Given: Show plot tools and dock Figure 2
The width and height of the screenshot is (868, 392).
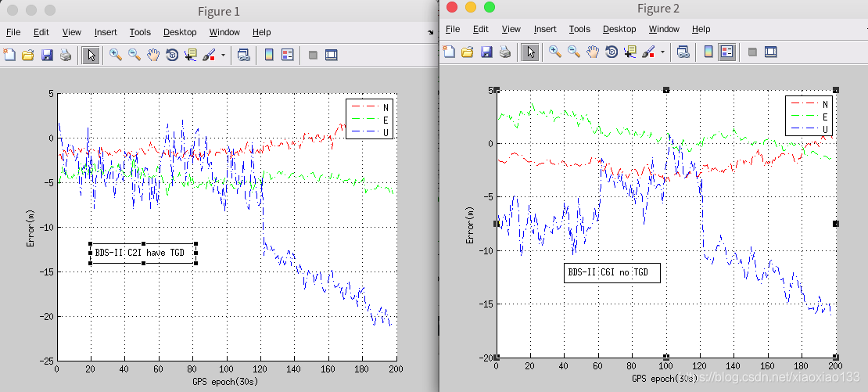Looking at the screenshot, I should coord(770,52).
